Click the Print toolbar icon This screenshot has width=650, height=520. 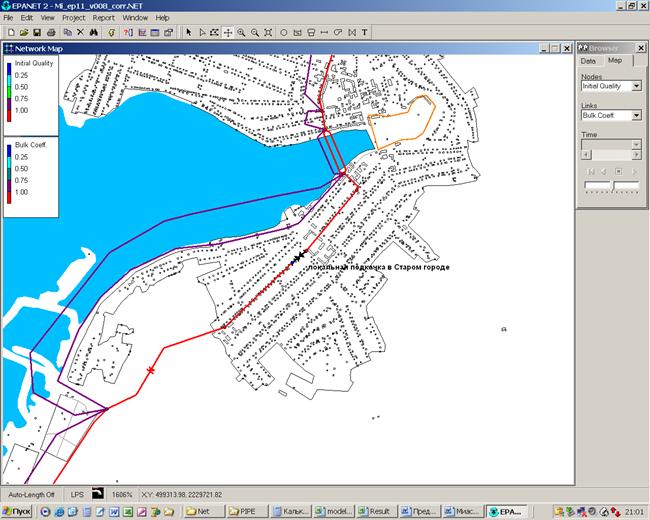[x=50, y=32]
